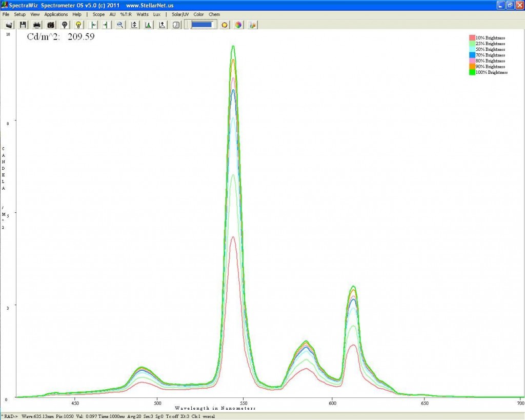
Task: Open the File menu
Action: [x=6, y=14]
